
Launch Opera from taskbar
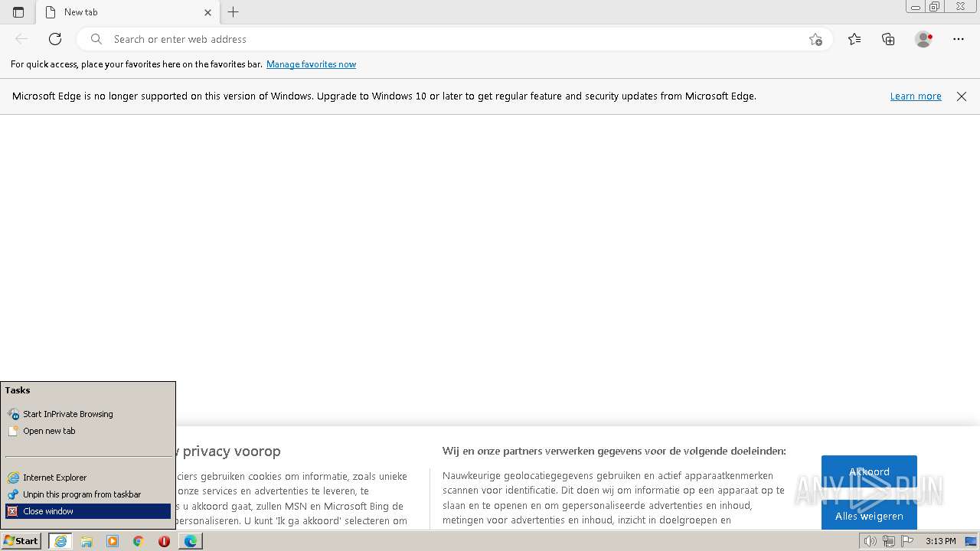tap(164, 541)
